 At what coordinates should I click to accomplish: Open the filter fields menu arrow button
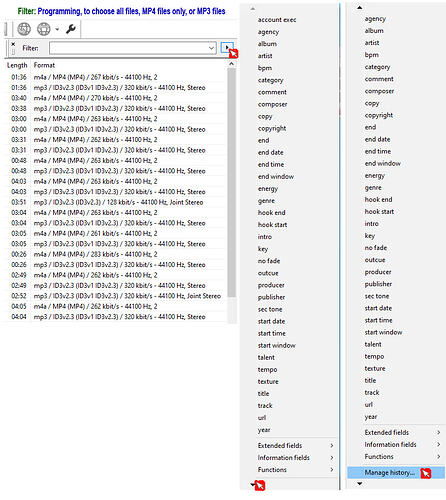(x=227, y=48)
